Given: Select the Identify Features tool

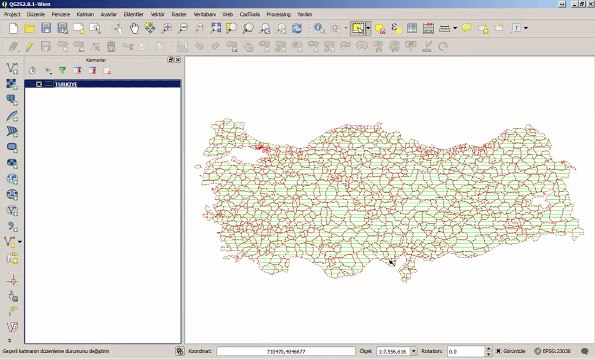Looking at the screenshot, I should [319, 28].
